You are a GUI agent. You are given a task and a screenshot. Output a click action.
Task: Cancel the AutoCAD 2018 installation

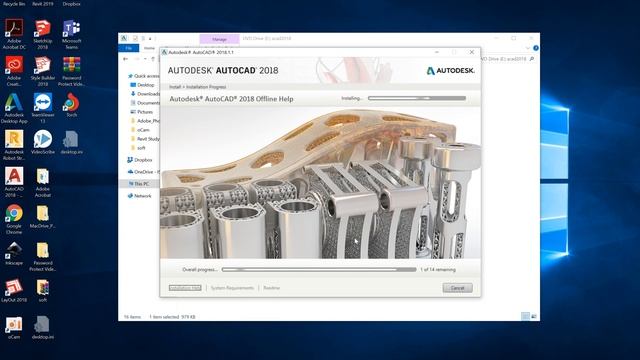click(458, 288)
